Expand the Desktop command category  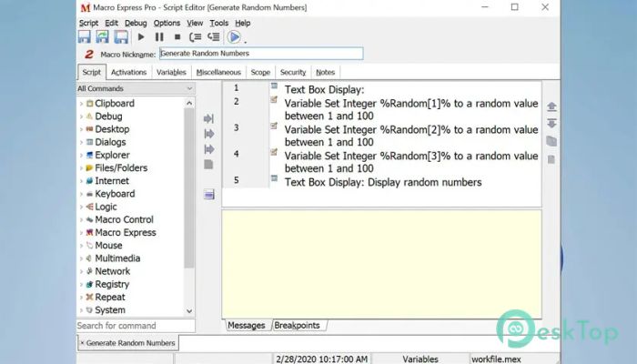tap(81, 129)
